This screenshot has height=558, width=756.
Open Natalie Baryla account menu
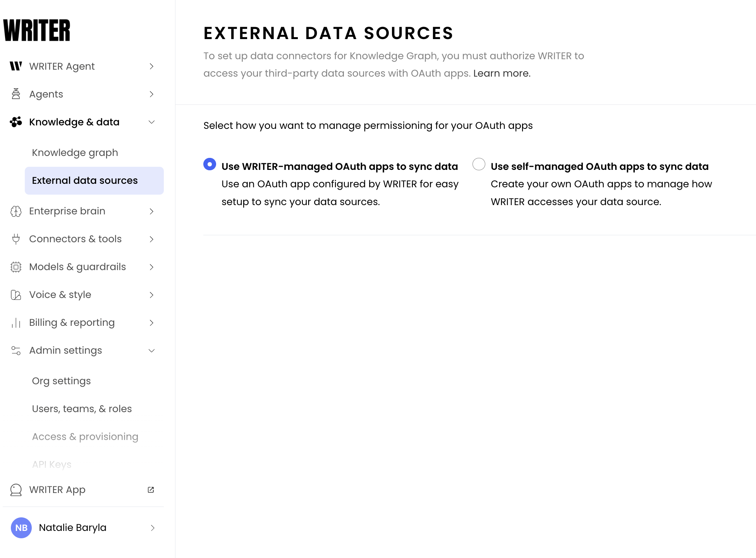(84, 528)
